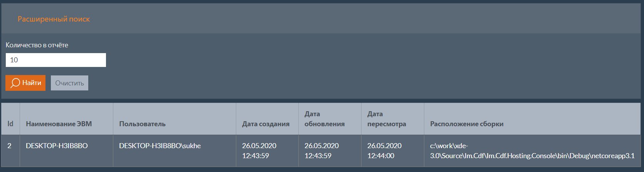Screen dimensions: 644x172
Task: Select the row with Id 2
Action: pyautogui.click(x=321, y=150)
